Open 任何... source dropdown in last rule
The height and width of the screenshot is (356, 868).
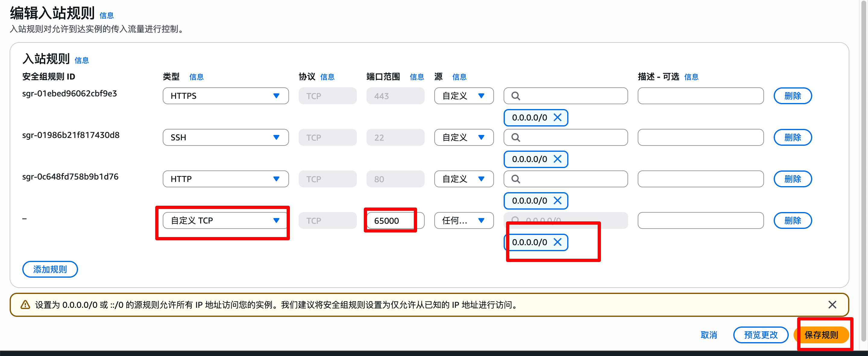pyautogui.click(x=464, y=220)
